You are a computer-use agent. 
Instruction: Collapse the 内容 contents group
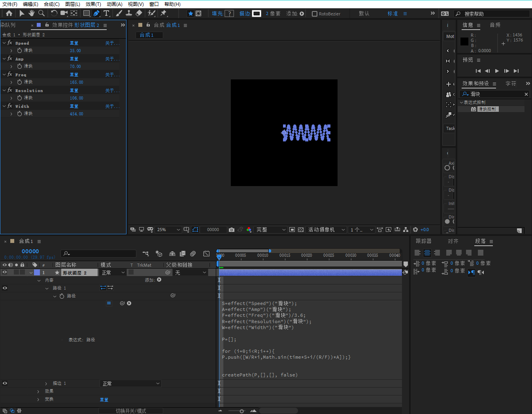point(39,280)
